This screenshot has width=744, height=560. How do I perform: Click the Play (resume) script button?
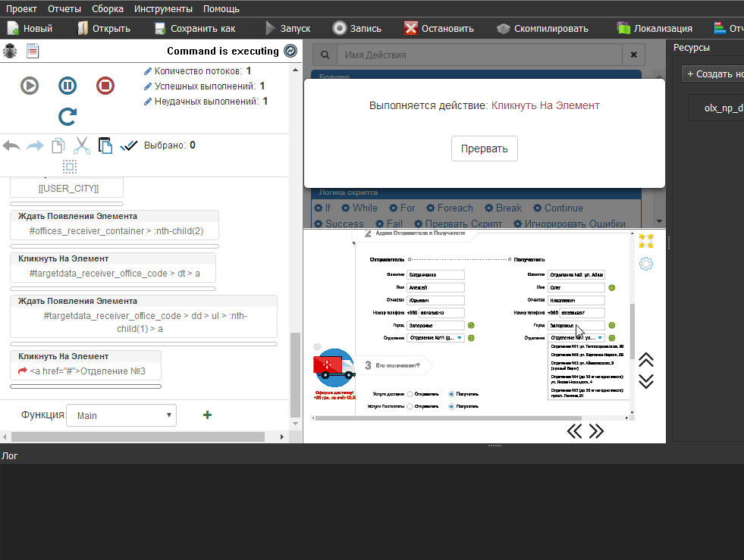[x=30, y=86]
